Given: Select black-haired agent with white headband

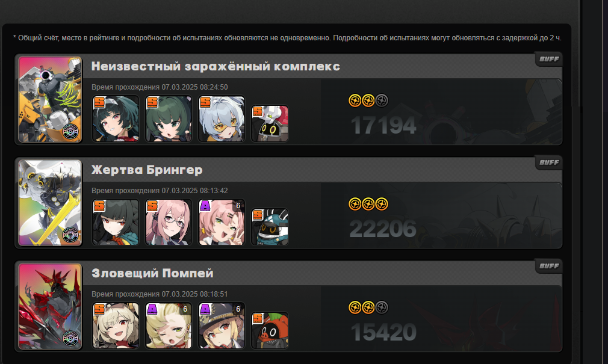Looking at the screenshot, I should pos(116,119).
